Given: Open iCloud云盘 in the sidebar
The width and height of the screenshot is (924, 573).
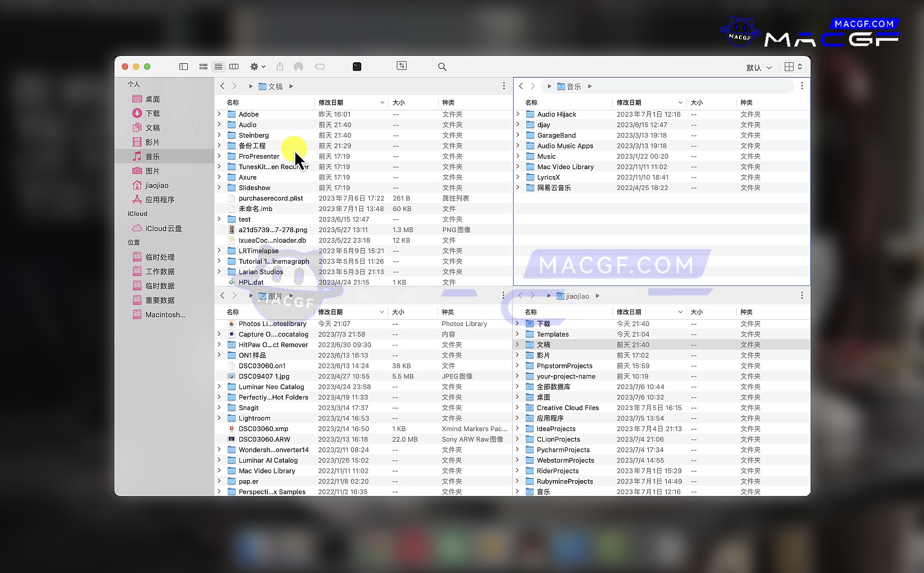Looking at the screenshot, I should click(163, 228).
